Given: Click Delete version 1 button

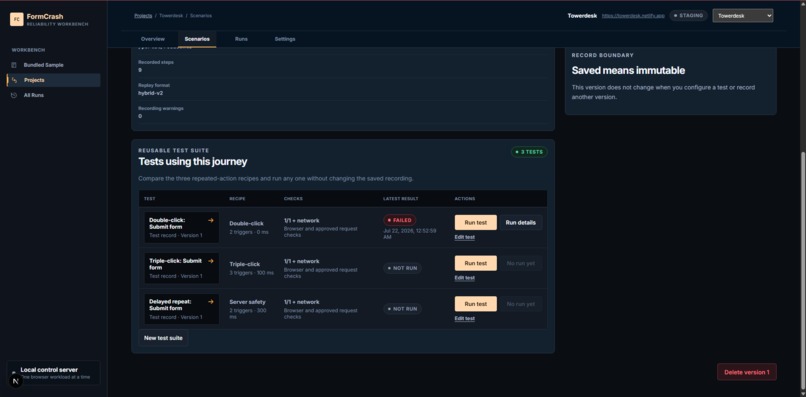Looking at the screenshot, I should pos(747,372).
